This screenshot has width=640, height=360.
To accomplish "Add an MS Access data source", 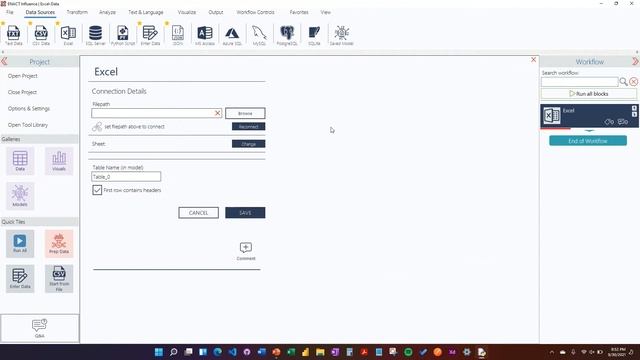I will [205, 35].
